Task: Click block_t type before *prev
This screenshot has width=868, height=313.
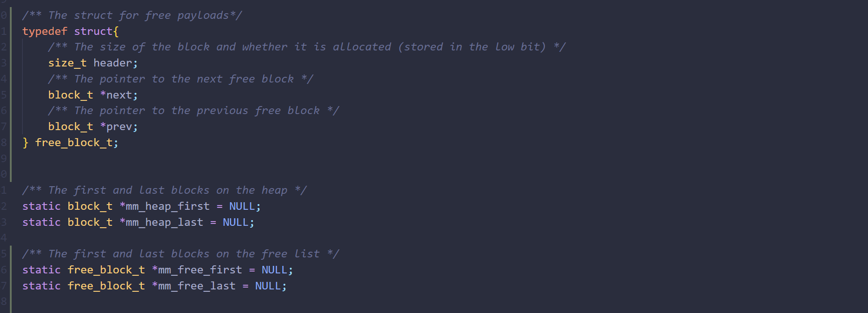Action: [x=71, y=127]
